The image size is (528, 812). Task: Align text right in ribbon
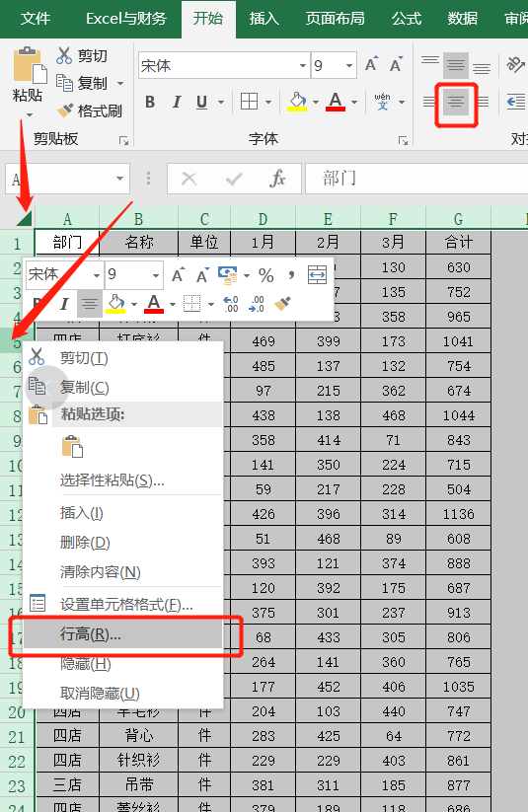[483, 102]
